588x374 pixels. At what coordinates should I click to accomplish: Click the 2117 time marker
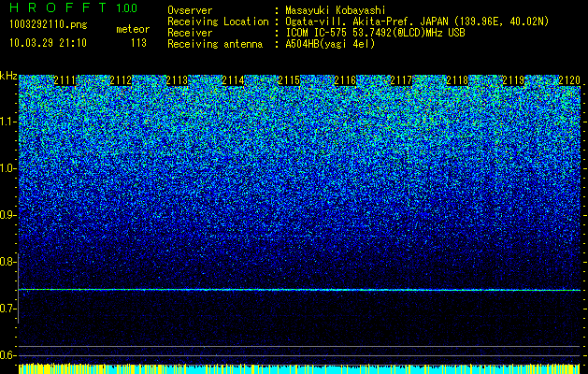(x=401, y=80)
